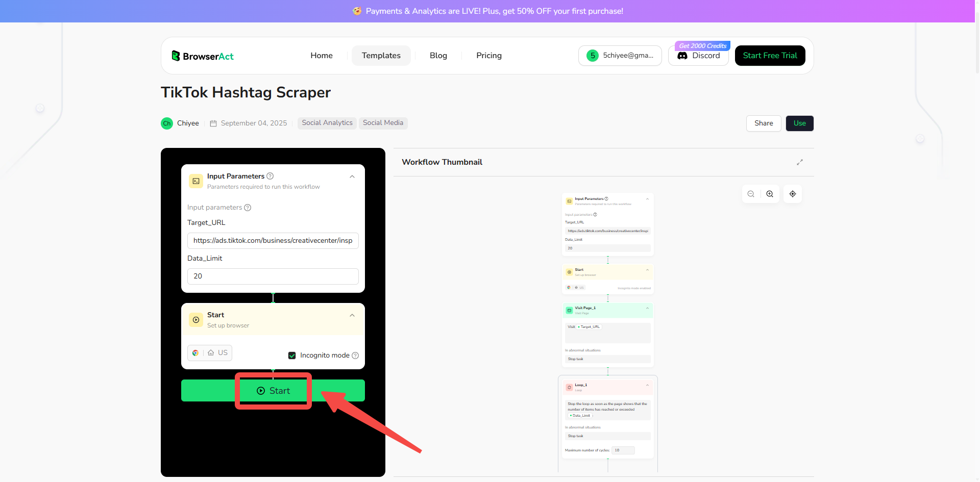Toggle the Incognito mode checkbox
Viewport: 980px width, 482px height.
point(292,356)
